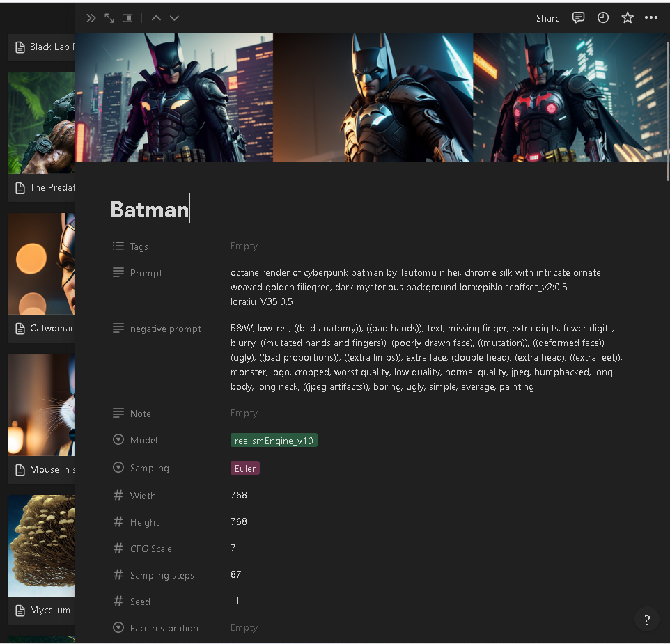Fill the empty Note field
670x644 pixels.
(x=244, y=413)
